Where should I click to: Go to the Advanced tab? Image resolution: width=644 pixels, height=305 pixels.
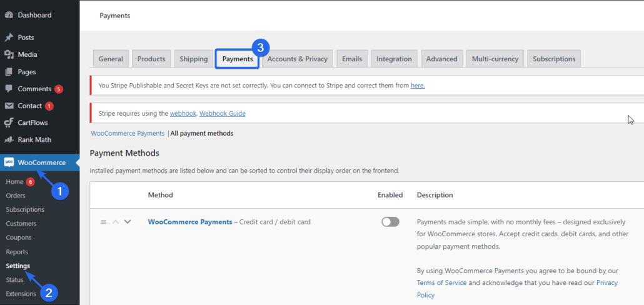[x=441, y=59]
